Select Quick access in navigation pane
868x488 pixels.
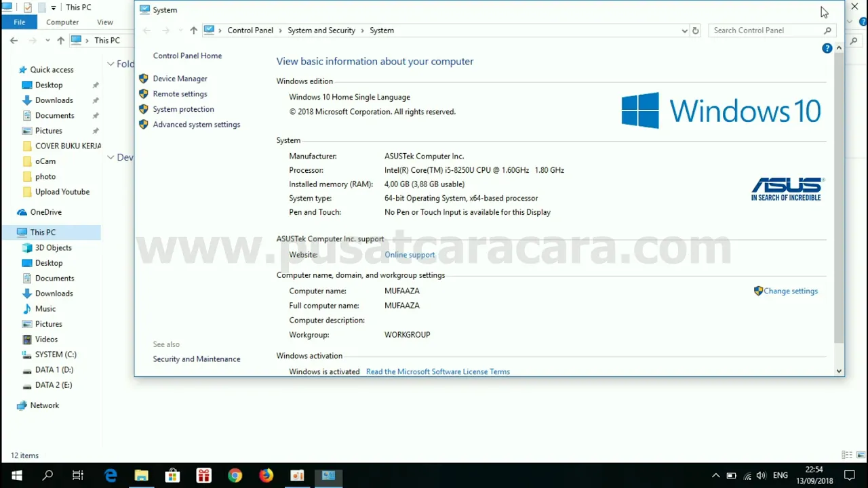[x=52, y=70]
